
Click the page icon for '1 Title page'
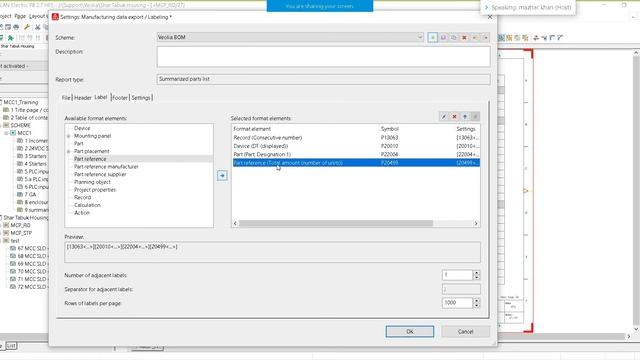6,110
